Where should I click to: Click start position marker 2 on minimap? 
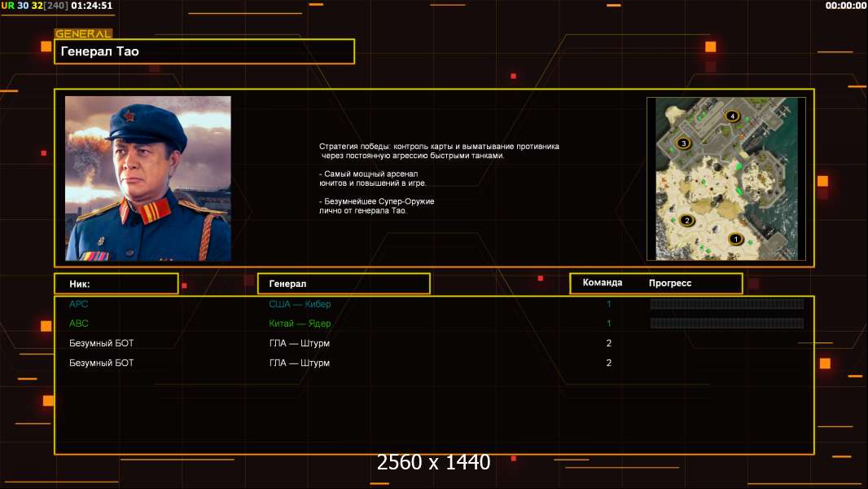pos(687,220)
